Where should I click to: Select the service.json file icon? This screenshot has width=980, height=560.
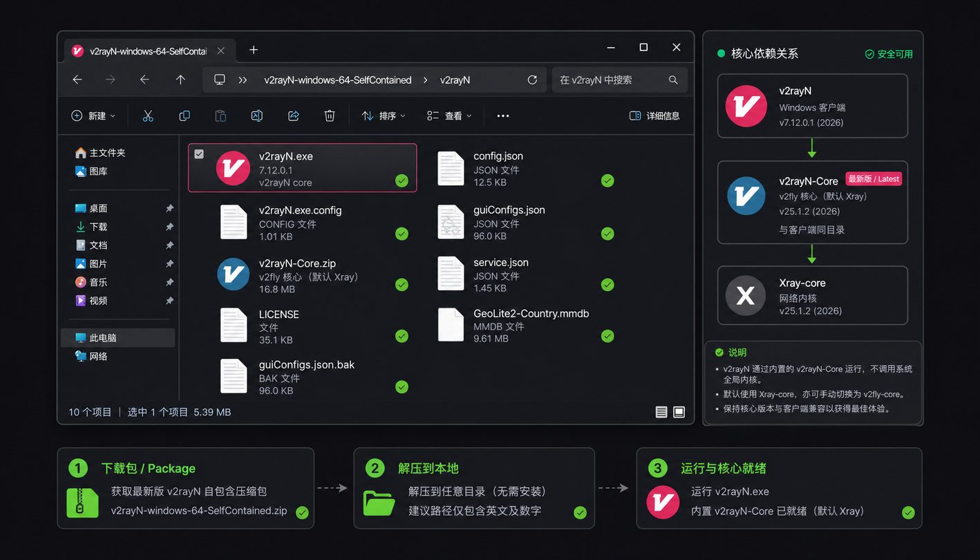click(451, 274)
